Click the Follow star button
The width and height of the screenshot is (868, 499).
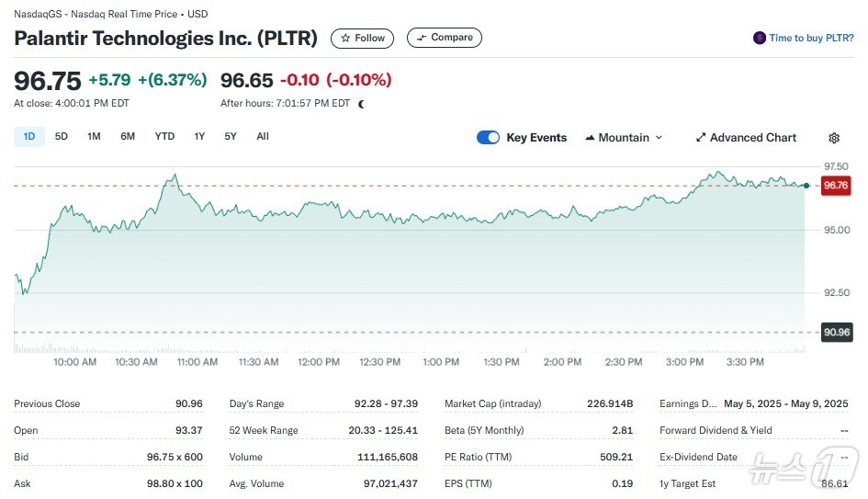pos(362,39)
